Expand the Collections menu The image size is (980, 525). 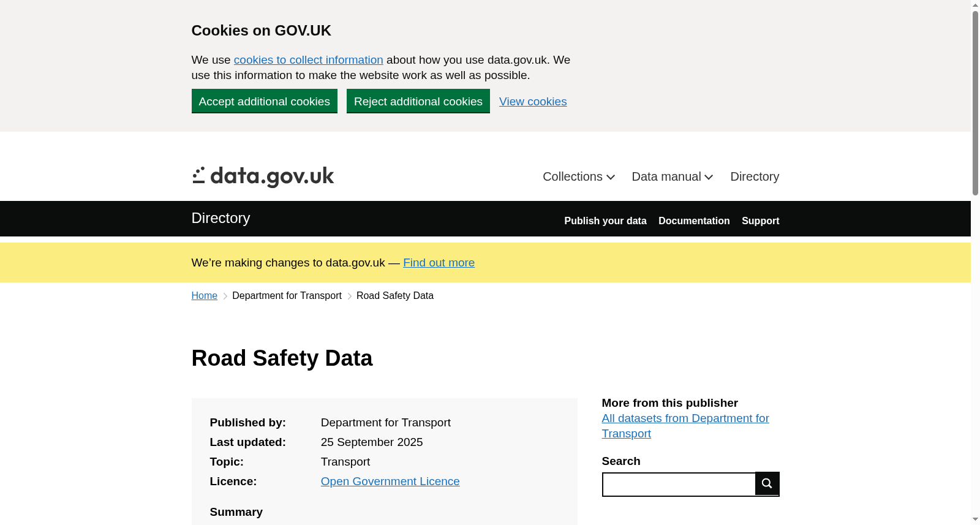coord(579,176)
